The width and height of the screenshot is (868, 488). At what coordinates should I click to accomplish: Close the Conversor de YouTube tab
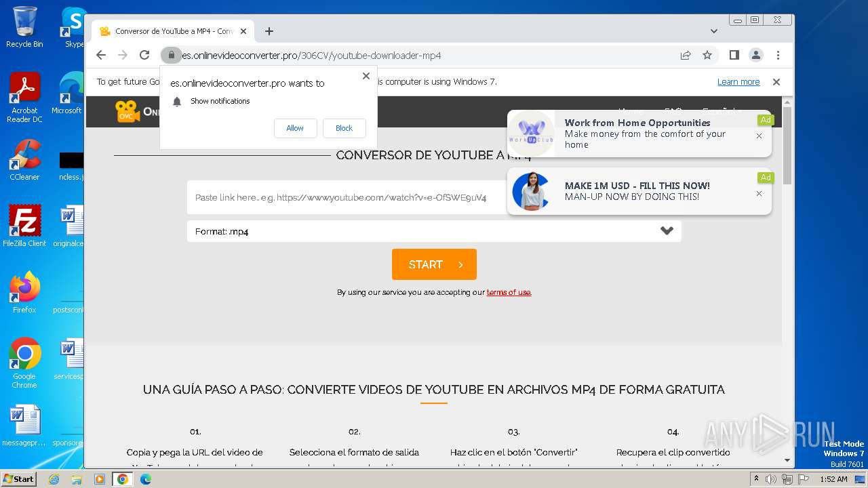[x=243, y=31]
